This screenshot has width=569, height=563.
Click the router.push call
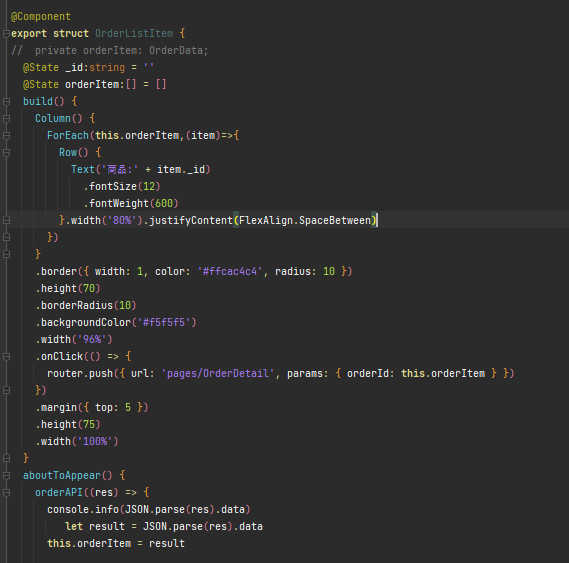[x=79, y=374]
